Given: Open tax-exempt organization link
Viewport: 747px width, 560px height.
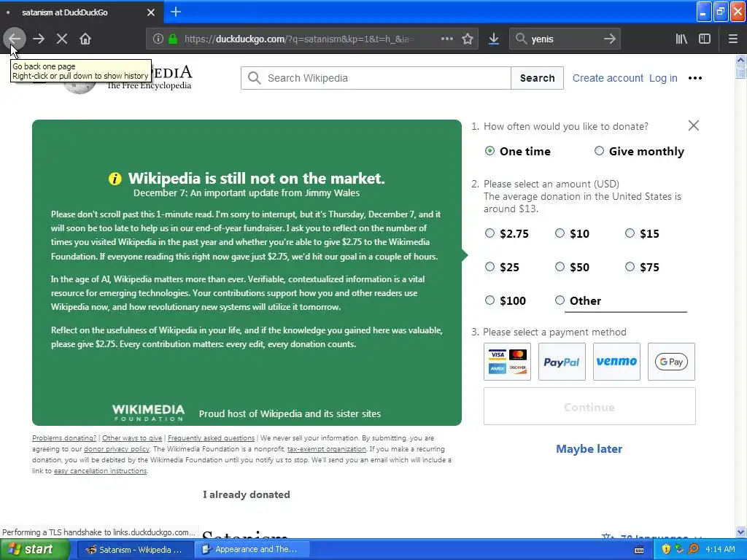Looking at the screenshot, I should (x=327, y=449).
